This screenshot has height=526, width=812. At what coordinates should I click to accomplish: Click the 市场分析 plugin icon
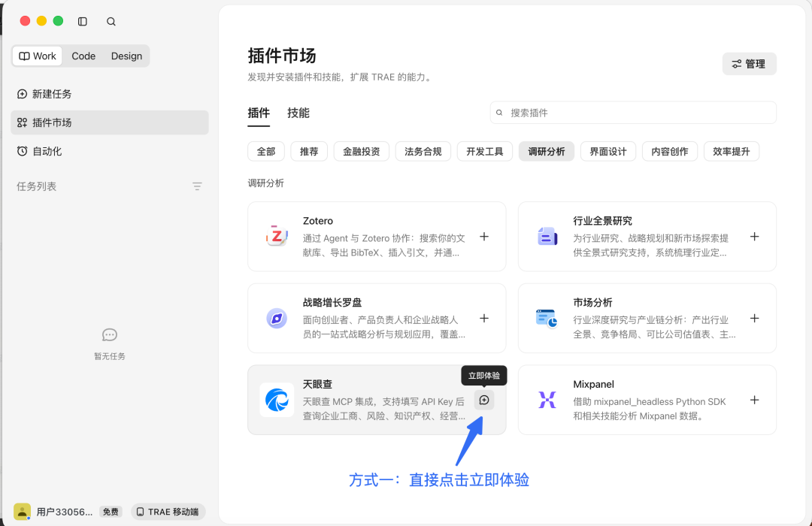(547, 319)
